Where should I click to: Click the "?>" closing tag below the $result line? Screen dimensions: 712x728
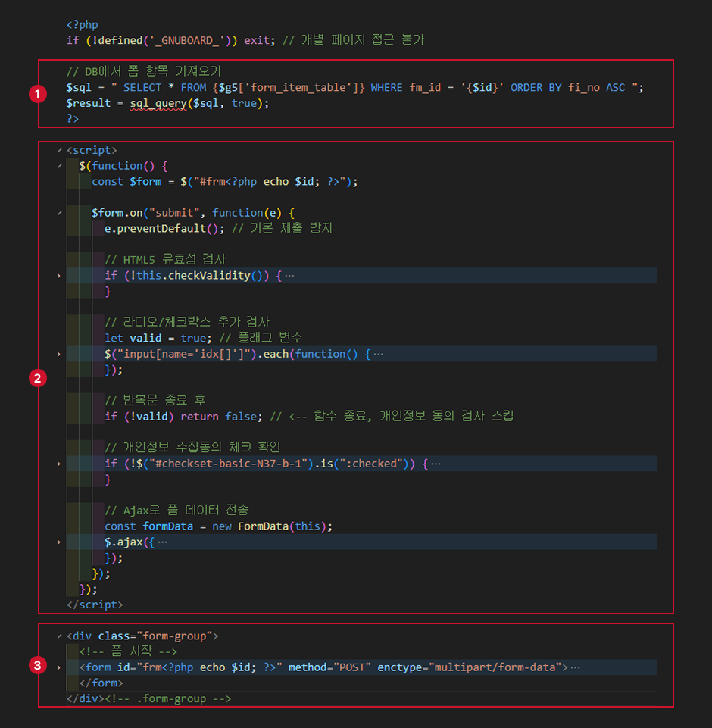[x=73, y=119]
